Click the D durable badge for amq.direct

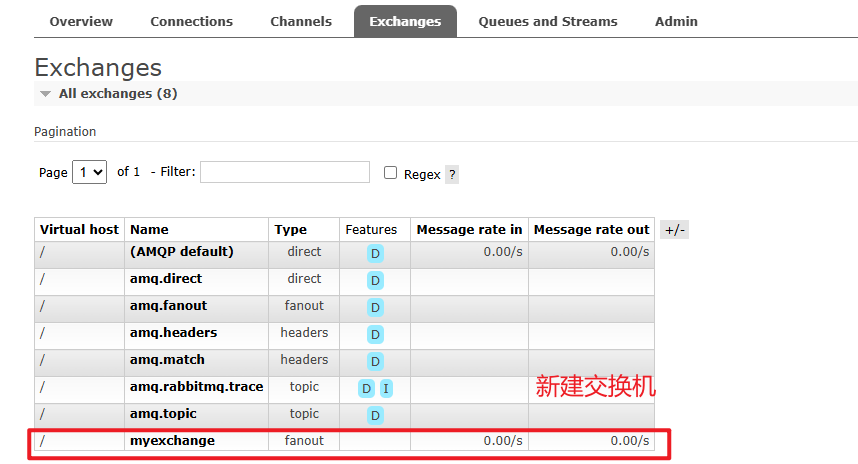(x=375, y=281)
